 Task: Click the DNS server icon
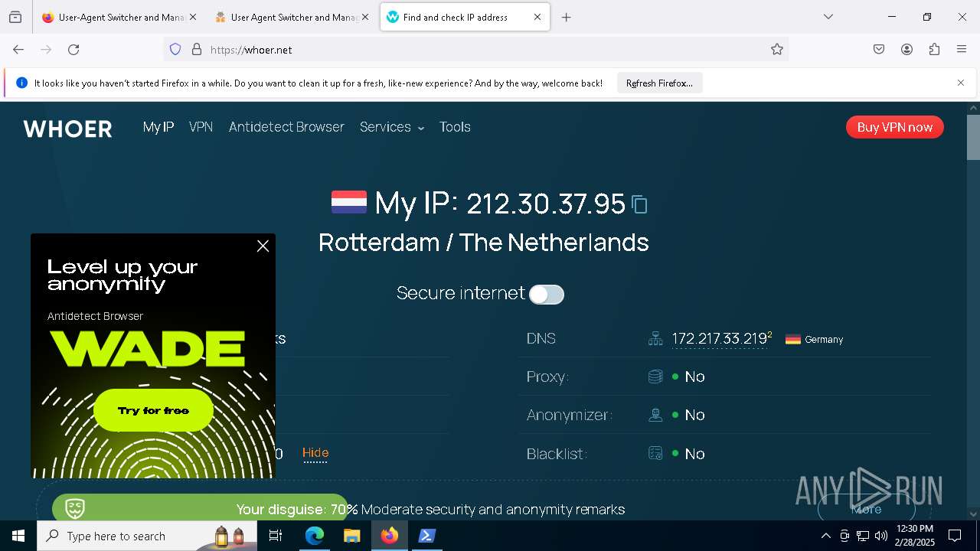pyautogui.click(x=655, y=339)
